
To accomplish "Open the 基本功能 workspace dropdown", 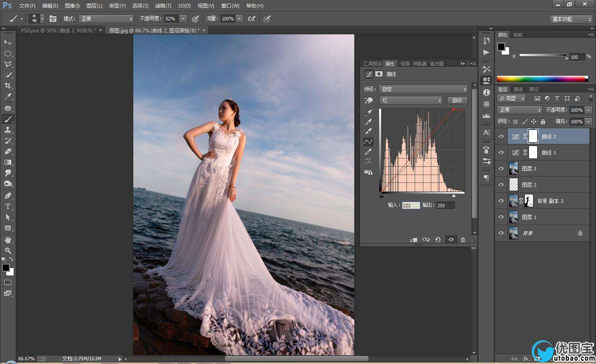I will [572, 19].
